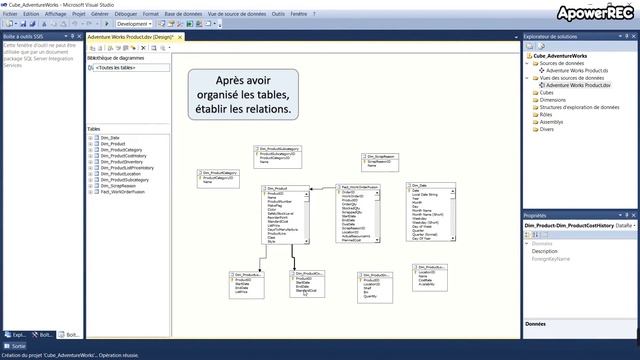The image size is (640, 360).
Task: Click the New Project icon in main toolbar
Action: [x=9, y=24]
